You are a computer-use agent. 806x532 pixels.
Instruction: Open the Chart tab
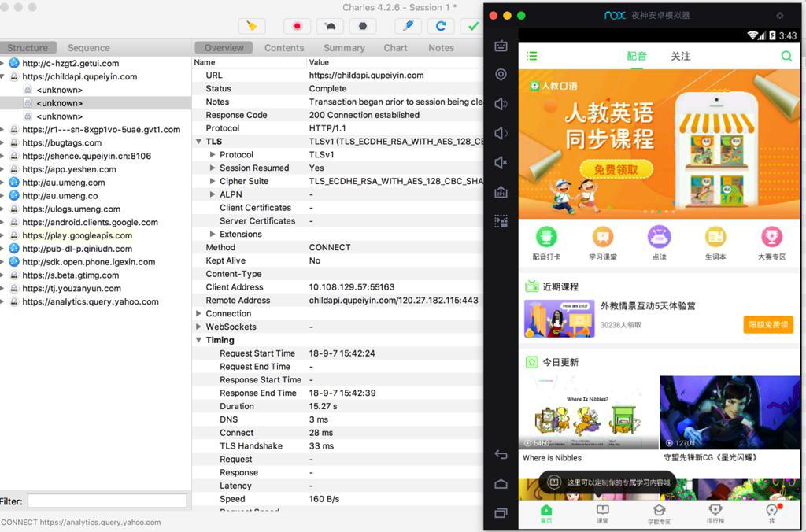[x=395, y=48]
